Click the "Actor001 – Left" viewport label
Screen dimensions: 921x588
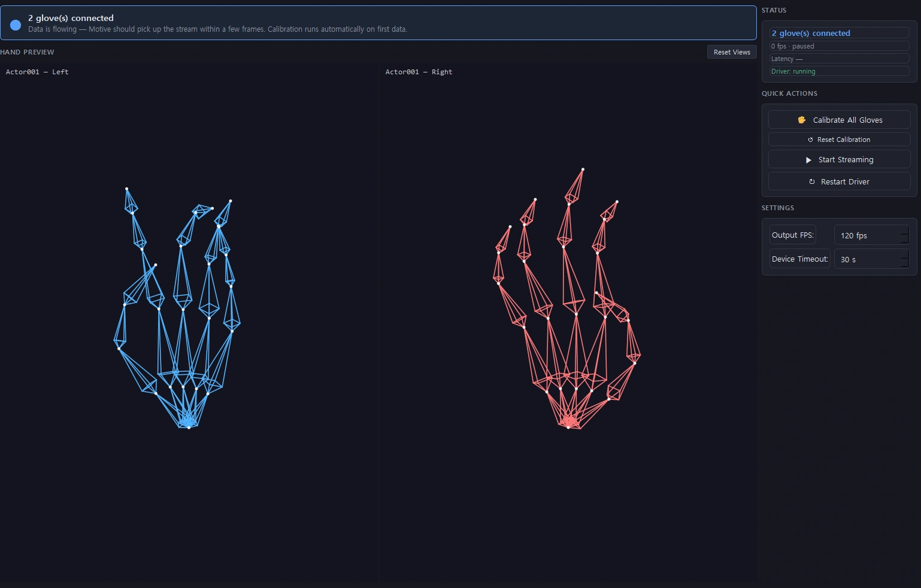tap(37, 72)
